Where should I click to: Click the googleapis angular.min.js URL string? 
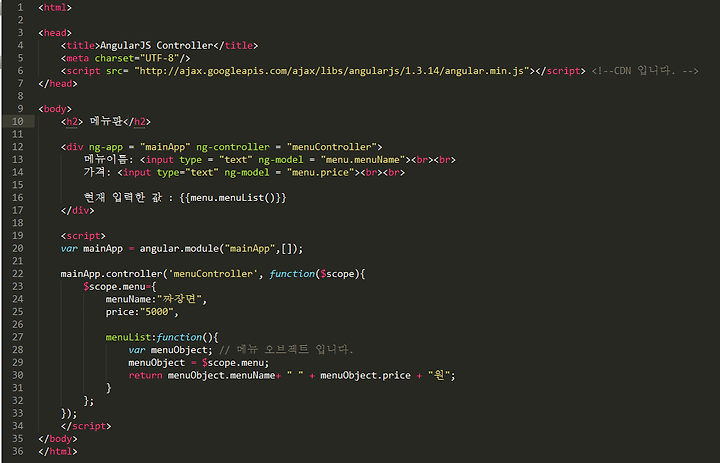point(332,71)
